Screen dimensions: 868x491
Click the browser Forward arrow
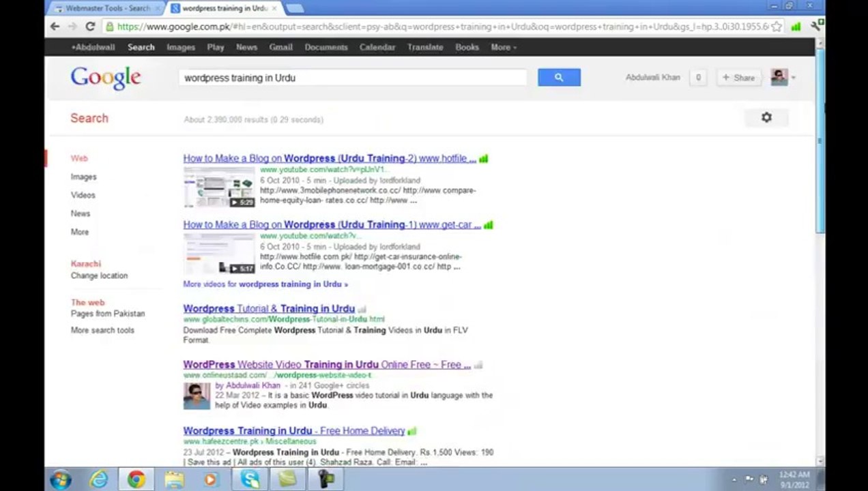pos(72,27)
